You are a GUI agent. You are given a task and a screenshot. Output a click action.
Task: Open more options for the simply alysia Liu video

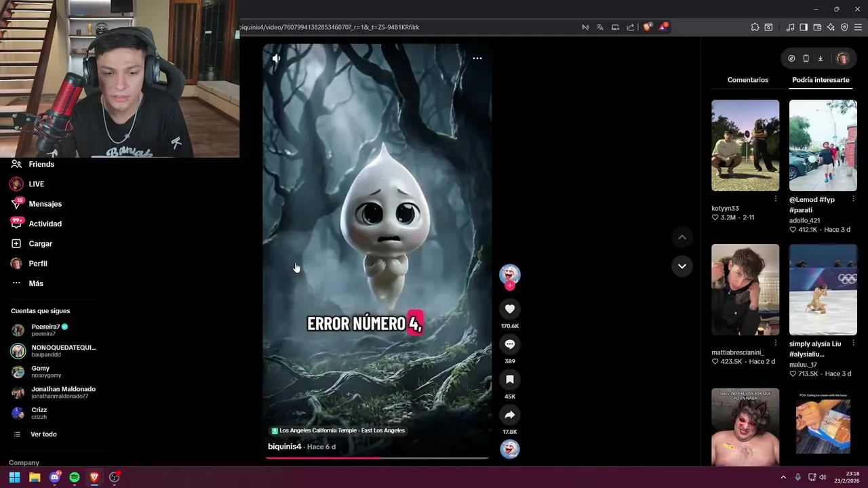pyautogui.click(x=853, y=343)
